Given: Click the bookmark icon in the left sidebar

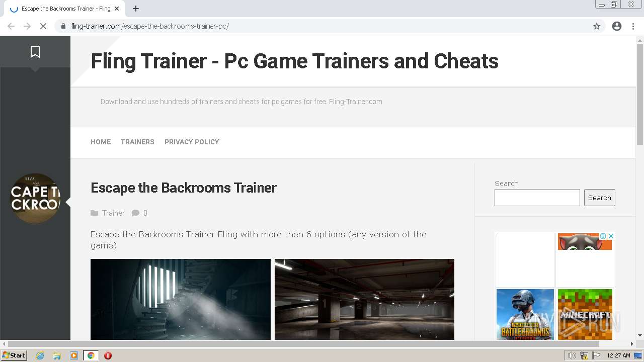Looking at the screenshot, I should click(x=35, y=52).
